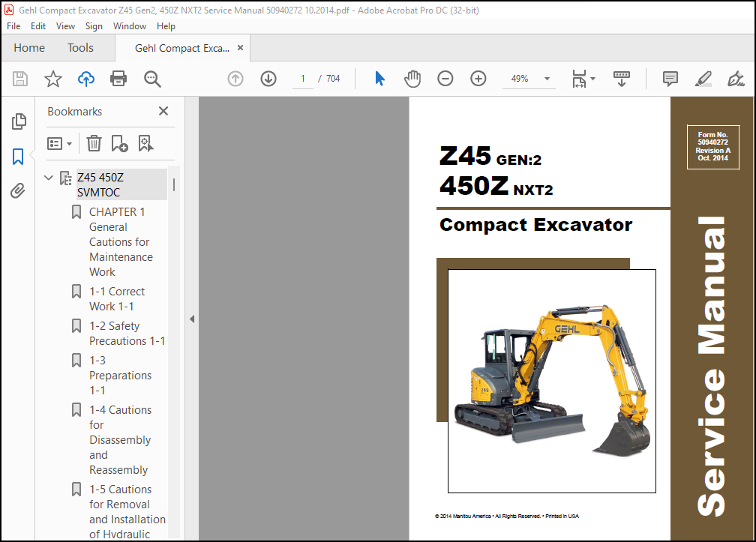Open 1-5 Cautions for Removal bookmark

127,512
